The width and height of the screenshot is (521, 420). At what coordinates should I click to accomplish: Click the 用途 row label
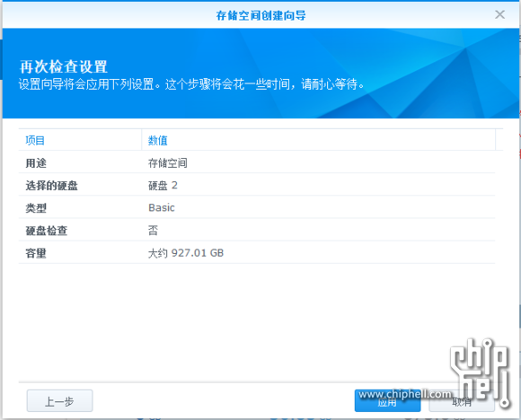tap(36, 163)
